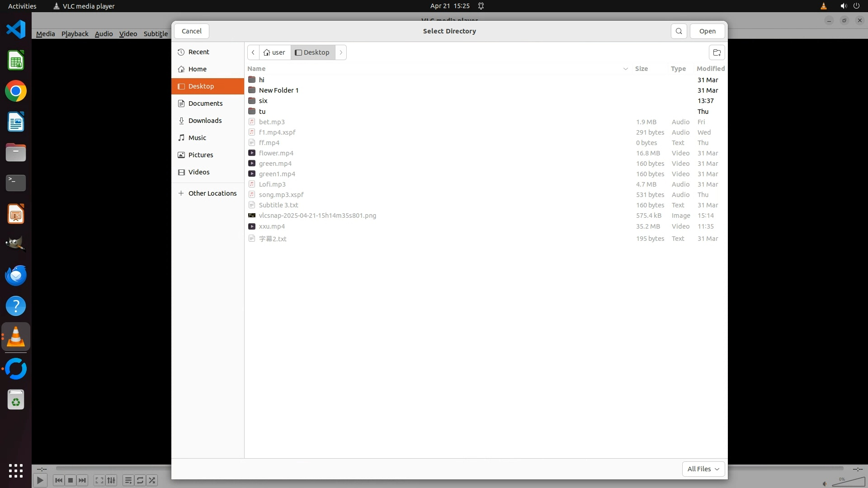Viewport: 868px width, 488px height.
Task: Toggle the loop playback button
Action: point(140,480)
